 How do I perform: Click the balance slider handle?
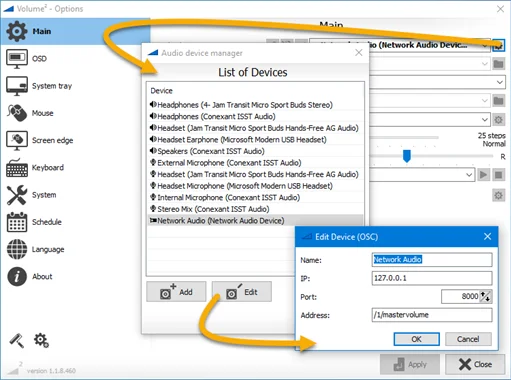point(407,156)
